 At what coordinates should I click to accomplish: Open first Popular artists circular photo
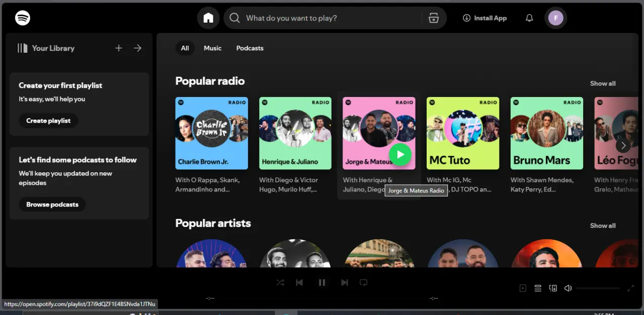coord(212,254)
